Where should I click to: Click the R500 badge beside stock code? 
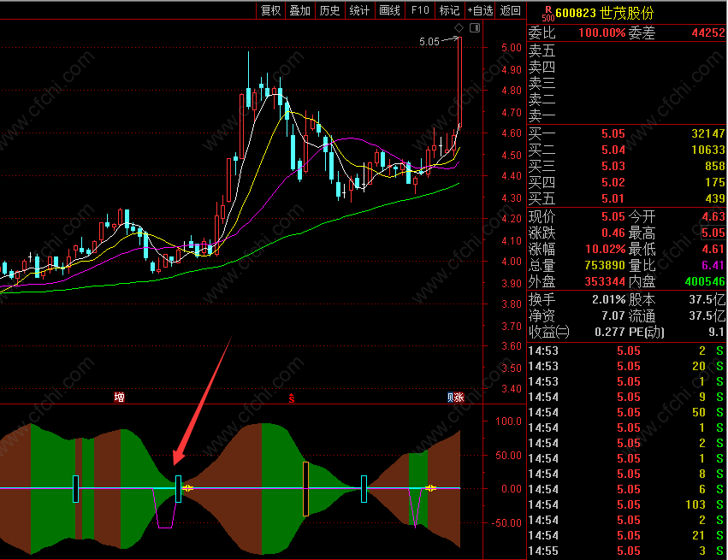pos(548,14)
